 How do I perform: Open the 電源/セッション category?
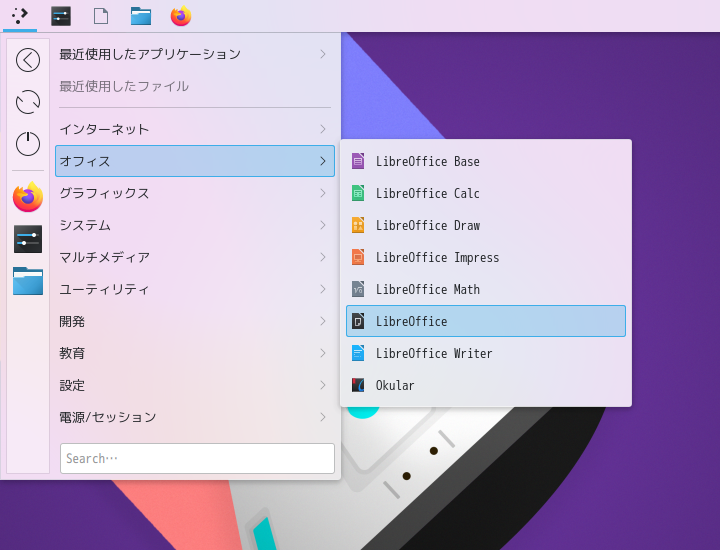tap(195, 417)
